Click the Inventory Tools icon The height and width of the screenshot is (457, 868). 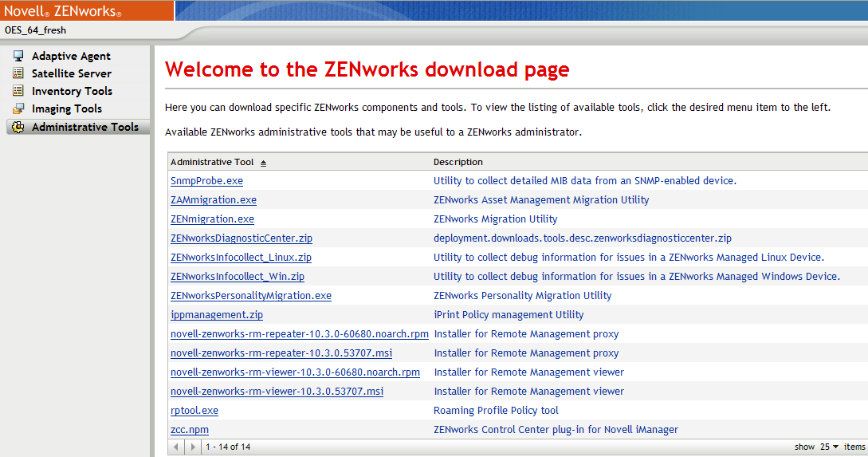click(x=18, y=91)
